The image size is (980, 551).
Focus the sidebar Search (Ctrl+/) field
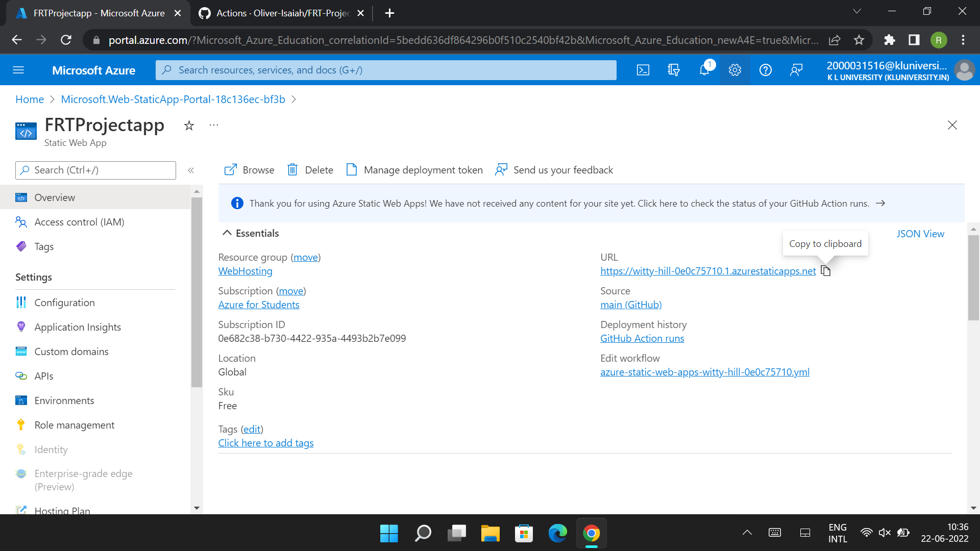coord(95,170)
